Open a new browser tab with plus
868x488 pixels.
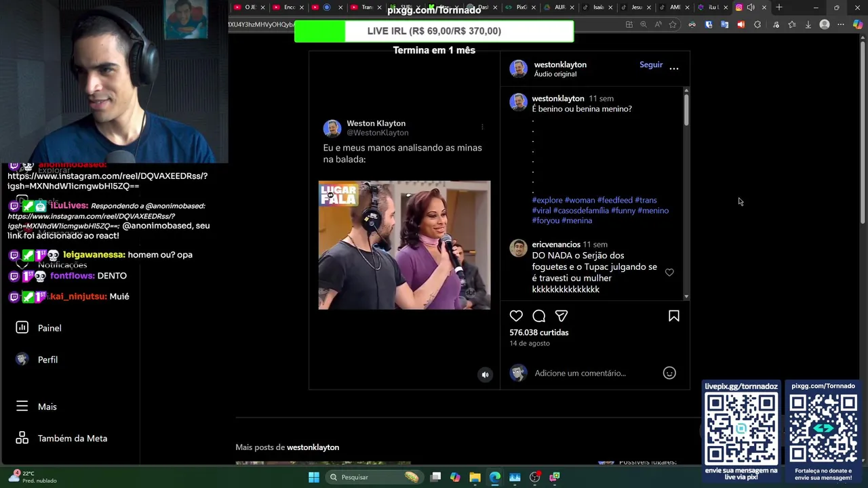coord(779,7)
